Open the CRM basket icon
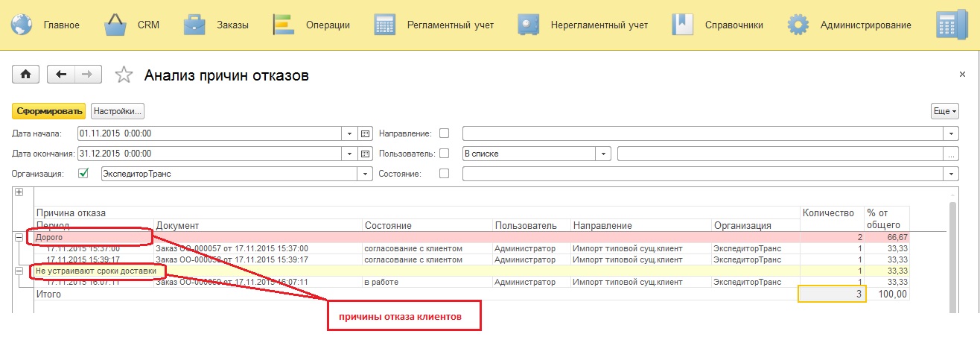Image resolution: width=980 pixels, height=337 pixels. pyautogui.click(x=115, y=25)
